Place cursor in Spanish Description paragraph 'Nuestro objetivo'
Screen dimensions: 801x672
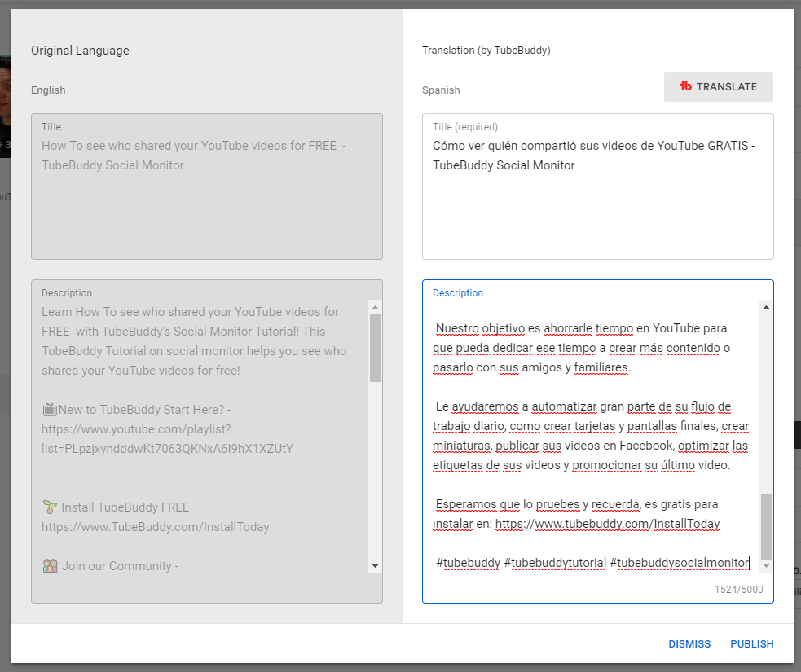(x=582, y=348)
